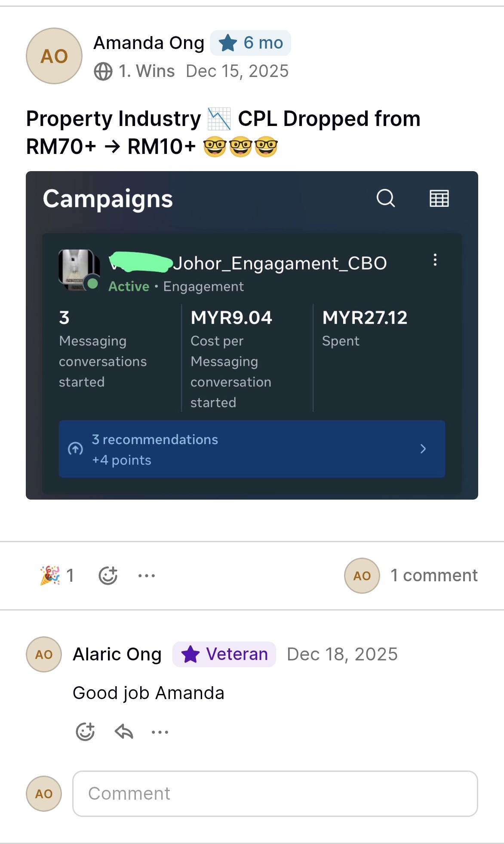This screenshot has height=844, width=504.
Task: Add a reaction to Amanda's post
Action: click(x=108, y=575)
